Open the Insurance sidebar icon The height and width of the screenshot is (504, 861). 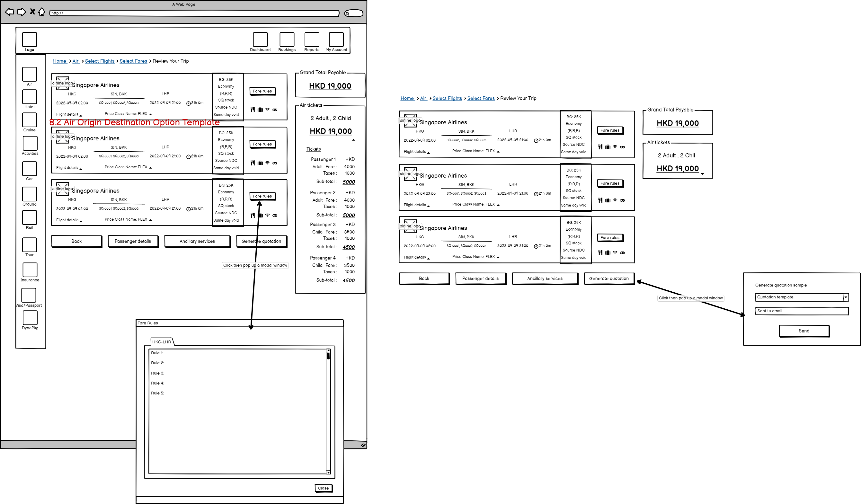pos(30,270)
